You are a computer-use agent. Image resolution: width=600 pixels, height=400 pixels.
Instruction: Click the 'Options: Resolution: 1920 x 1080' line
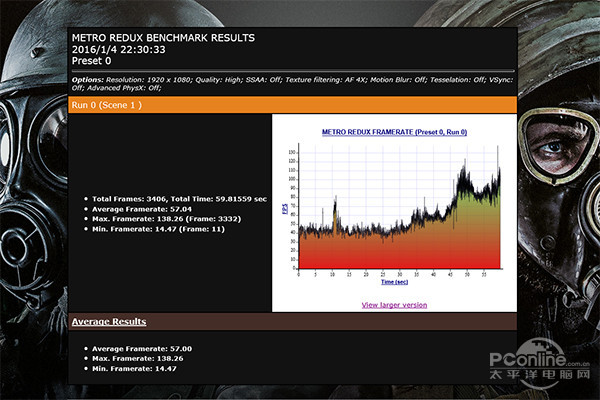[x=292, y=80]
